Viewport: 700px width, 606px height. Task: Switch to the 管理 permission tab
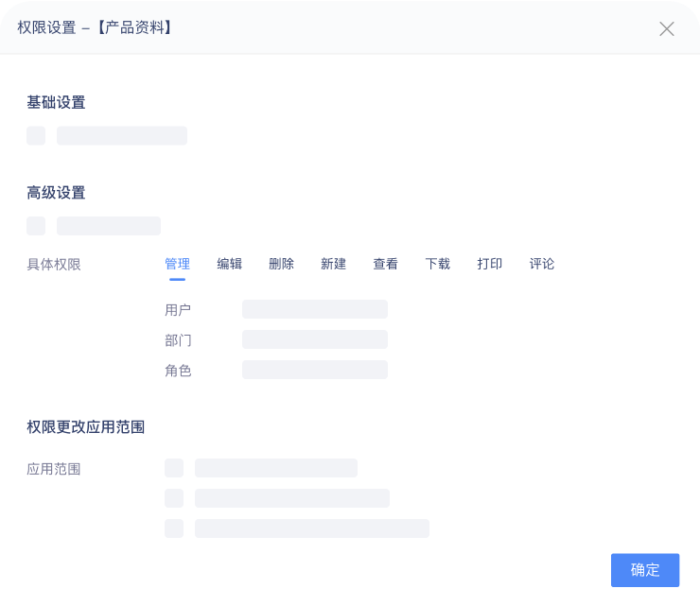pyautogui.click(x=177, y=264)
